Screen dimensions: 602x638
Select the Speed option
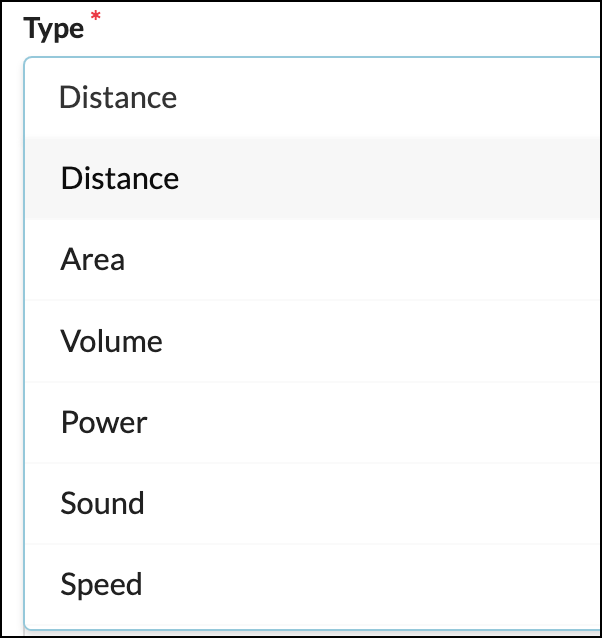101,584
